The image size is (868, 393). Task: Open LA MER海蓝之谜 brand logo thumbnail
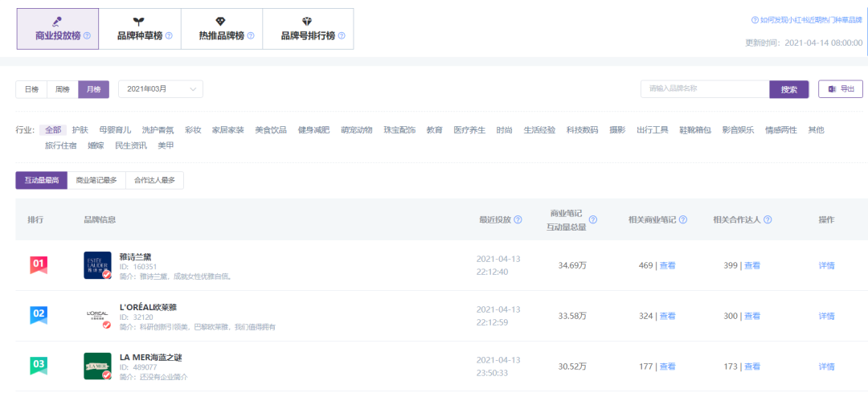pos(97,366)
